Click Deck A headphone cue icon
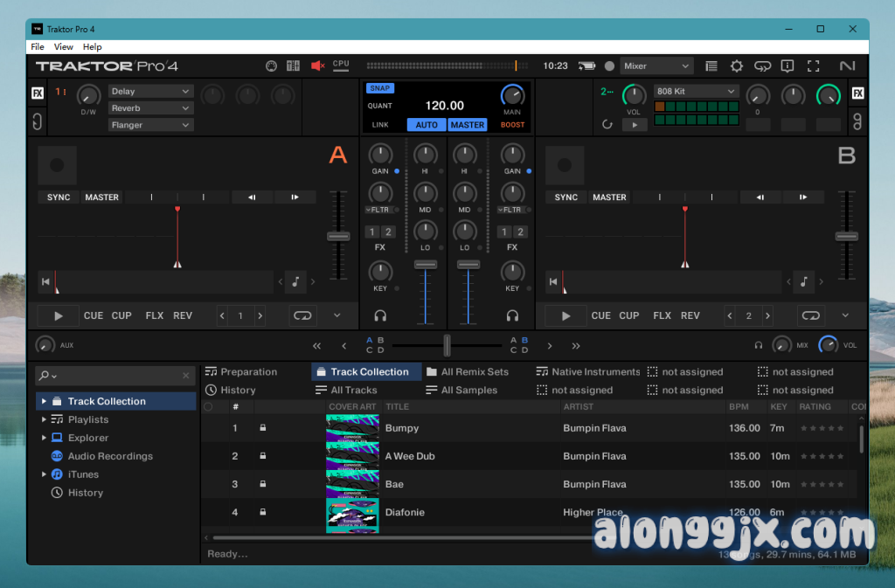895x588 pixels. point(380,315)
